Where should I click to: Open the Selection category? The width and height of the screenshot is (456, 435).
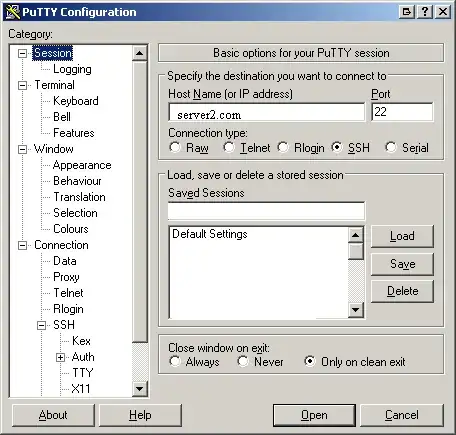tap(75, 213)
